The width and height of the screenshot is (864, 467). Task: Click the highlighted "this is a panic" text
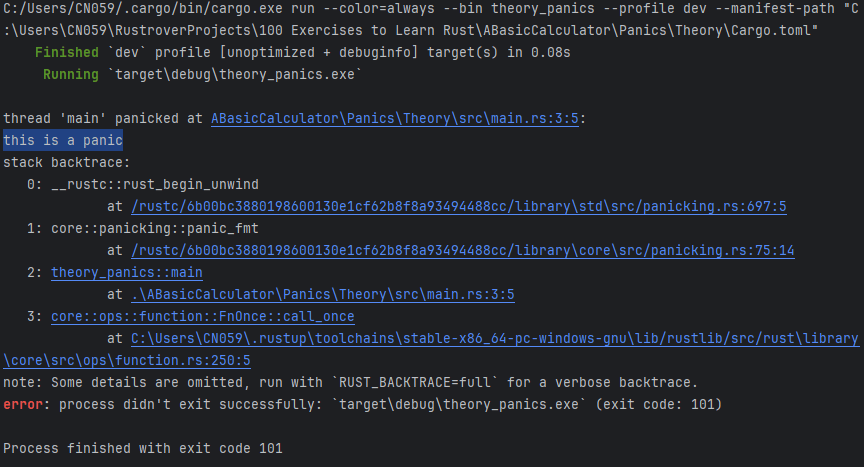[63, 140]
